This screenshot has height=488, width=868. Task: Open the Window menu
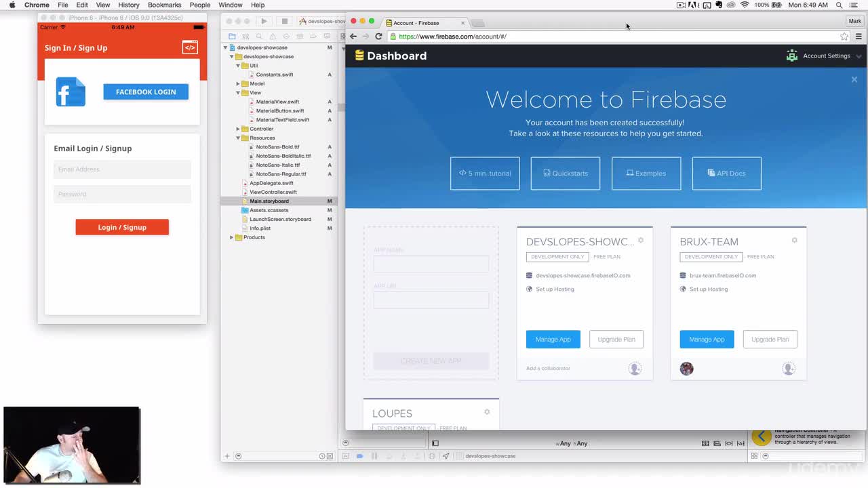(x=231, y=5)
